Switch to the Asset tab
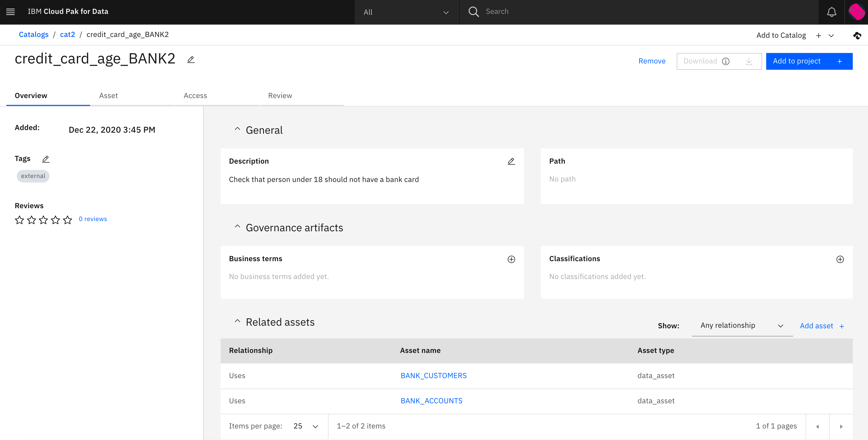Screen dimensions: 868x440 click(109, 96)
